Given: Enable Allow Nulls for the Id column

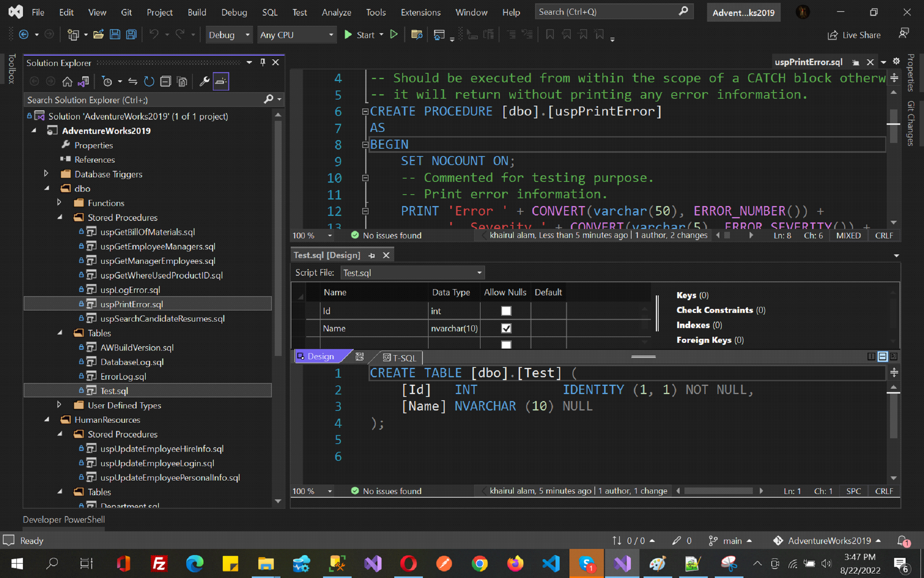Looking at the screenshot, I should click(506, 311).
